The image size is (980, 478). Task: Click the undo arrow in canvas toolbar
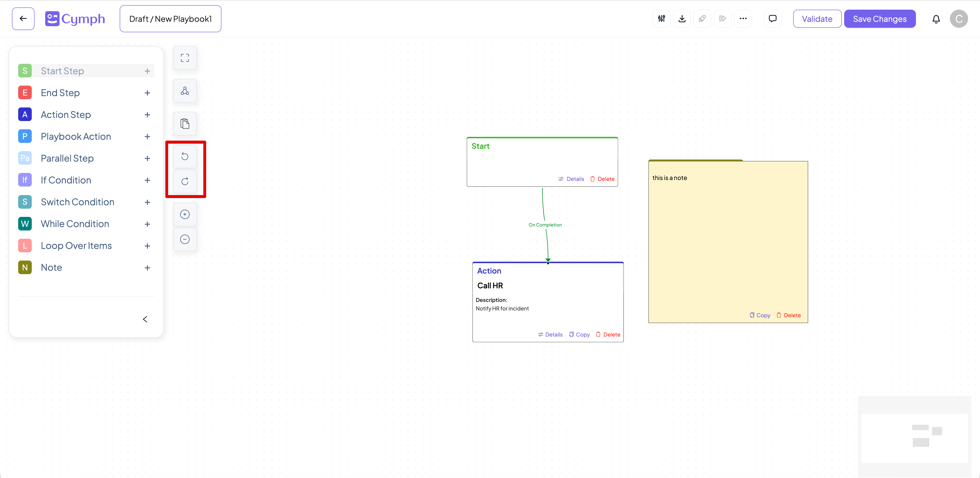pyautogui.click(x=185, y=156)
